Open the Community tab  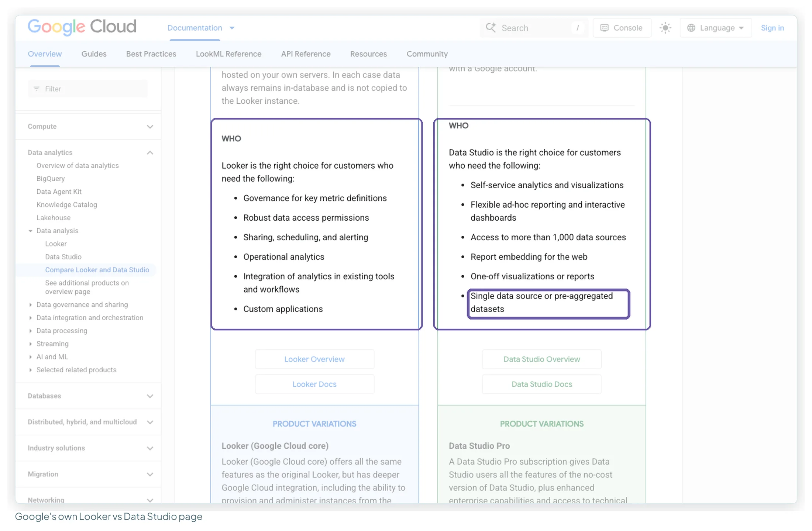click(x=427, y=54)
